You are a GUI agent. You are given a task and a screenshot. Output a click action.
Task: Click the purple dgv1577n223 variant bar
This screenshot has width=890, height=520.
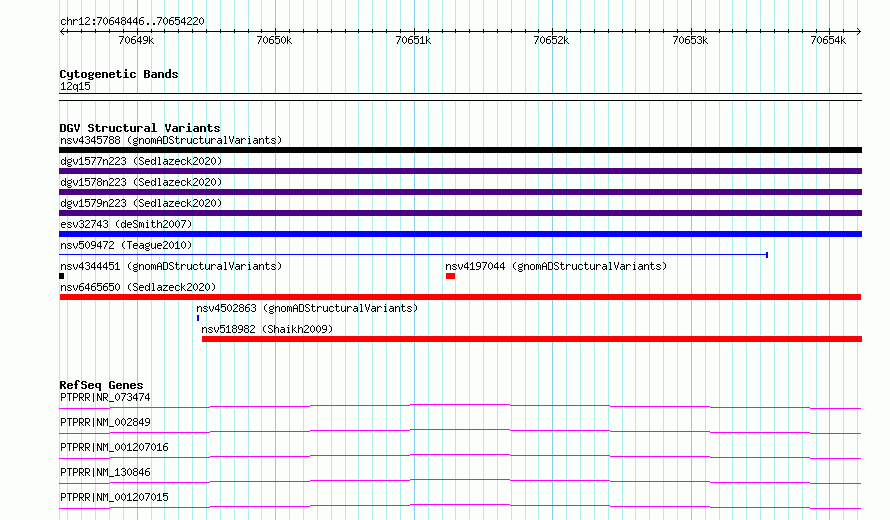click(x=460, y=171)
